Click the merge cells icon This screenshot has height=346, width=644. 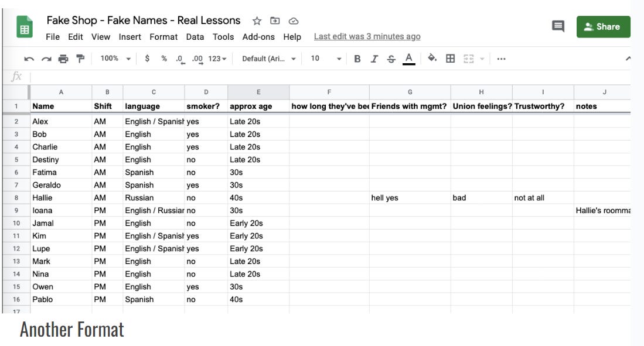(x=469, y=59)
